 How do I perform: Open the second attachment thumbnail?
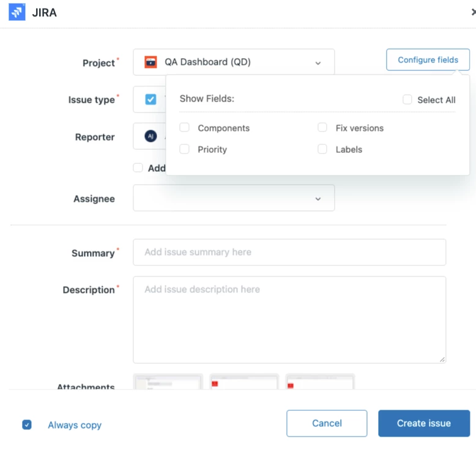pos(244,382)
